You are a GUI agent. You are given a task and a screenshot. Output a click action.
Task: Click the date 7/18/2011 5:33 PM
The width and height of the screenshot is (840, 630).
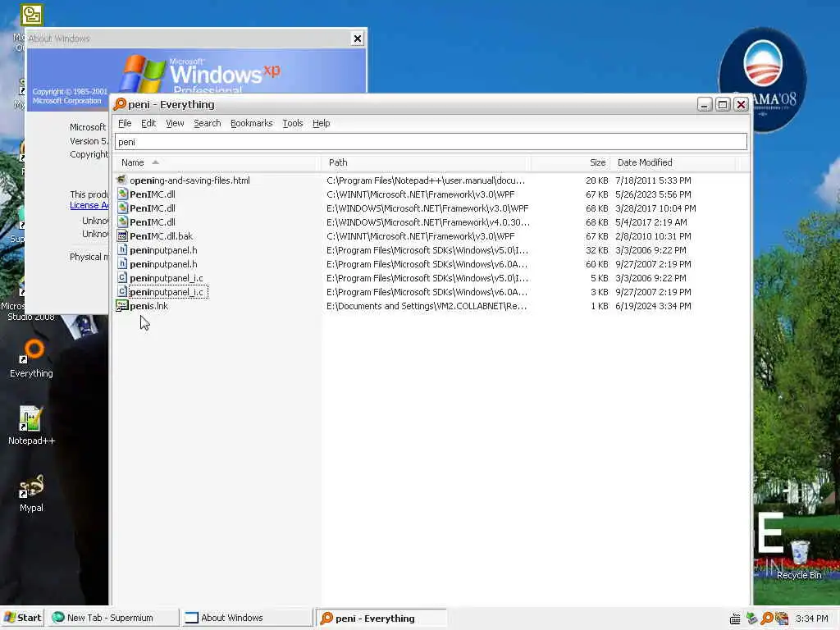653,180
